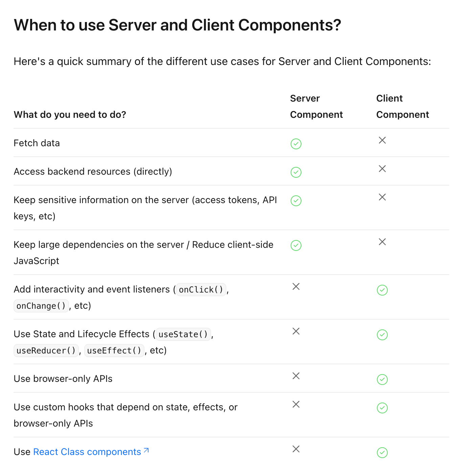The image size is (452, 476).
Task: Click the page heading about Server and Client Components
Action: pyautogui.click(x=177, y=25)
